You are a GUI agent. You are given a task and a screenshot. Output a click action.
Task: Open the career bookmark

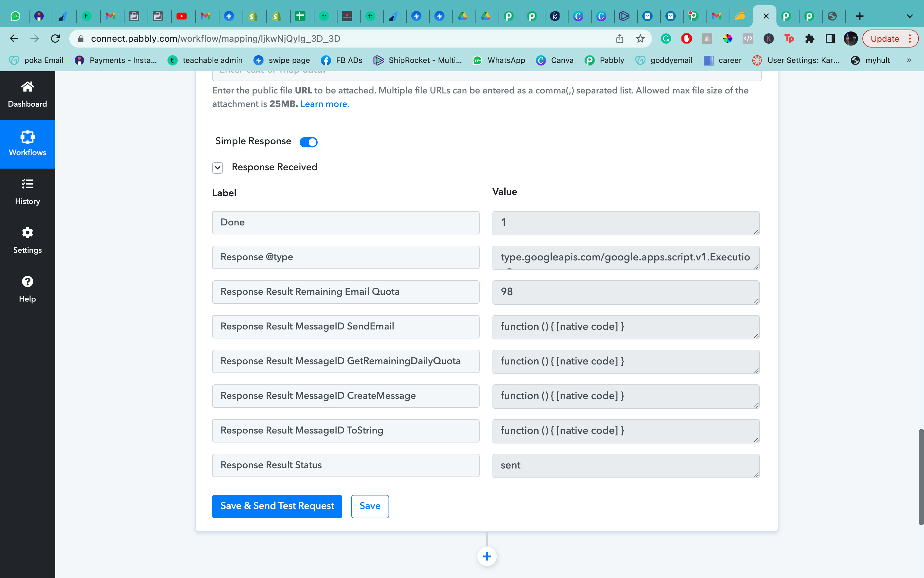[x=723, y=60]
